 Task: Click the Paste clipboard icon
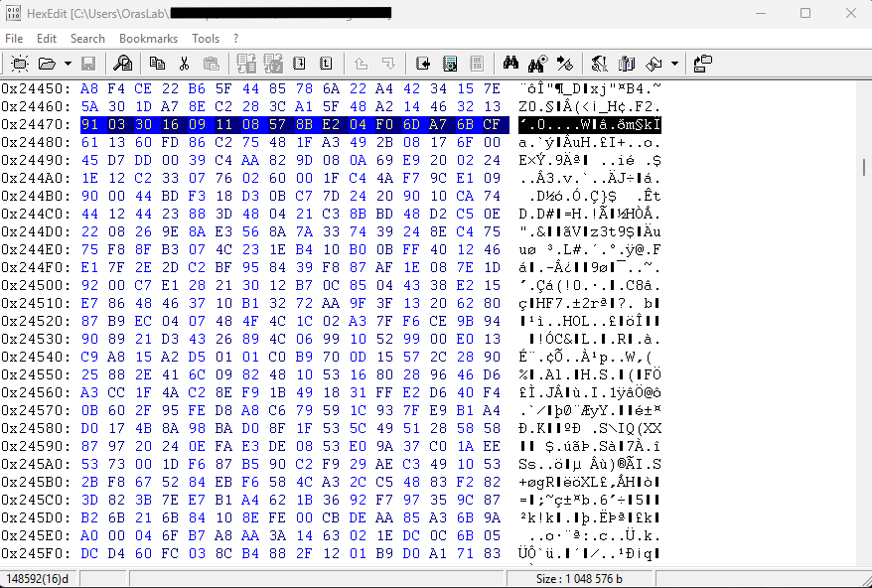pos(211,64)
